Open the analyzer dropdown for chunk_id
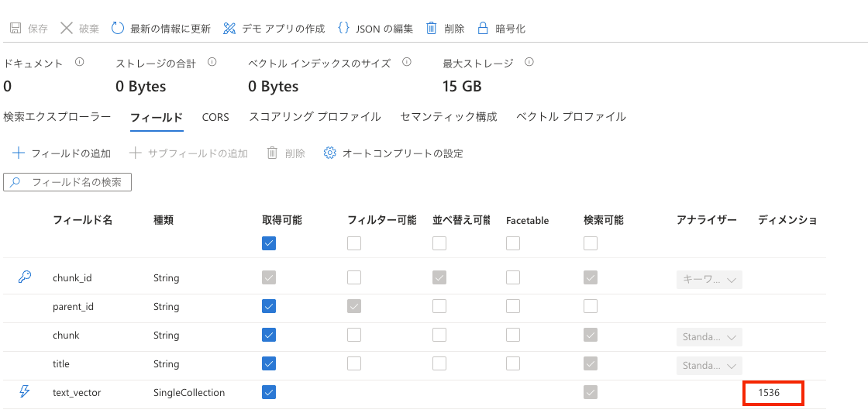 click(710, 280)
